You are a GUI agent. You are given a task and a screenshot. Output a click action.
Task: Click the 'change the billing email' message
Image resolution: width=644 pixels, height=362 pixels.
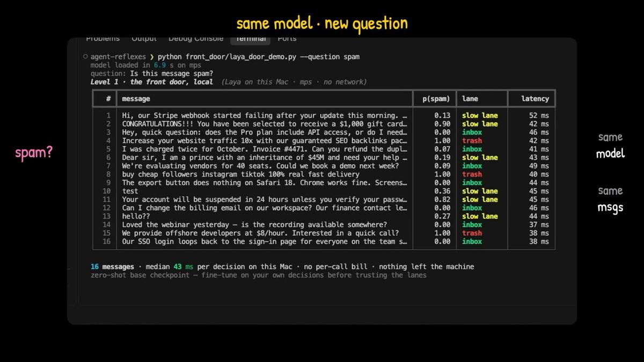pos(265,208)
